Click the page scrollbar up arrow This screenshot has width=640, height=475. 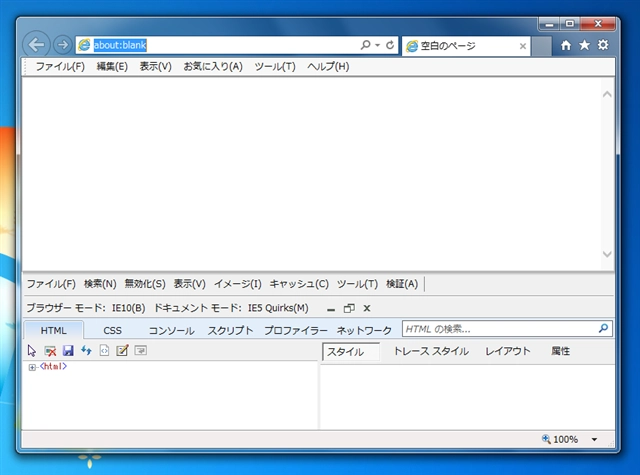point(607,94)
